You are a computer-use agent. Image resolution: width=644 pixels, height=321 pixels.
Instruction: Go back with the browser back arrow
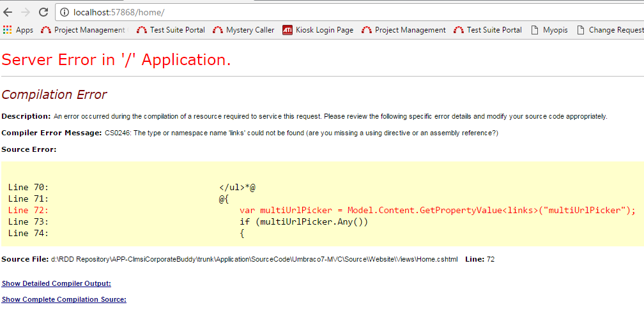point(8,12)
